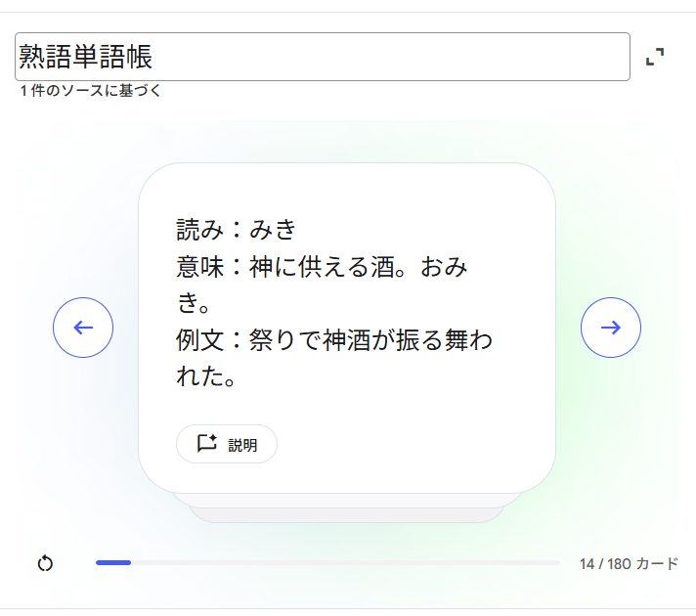Viewport: 696px width, 616px height.
Task: Click the restart deck icon
Action: point(45,563)
